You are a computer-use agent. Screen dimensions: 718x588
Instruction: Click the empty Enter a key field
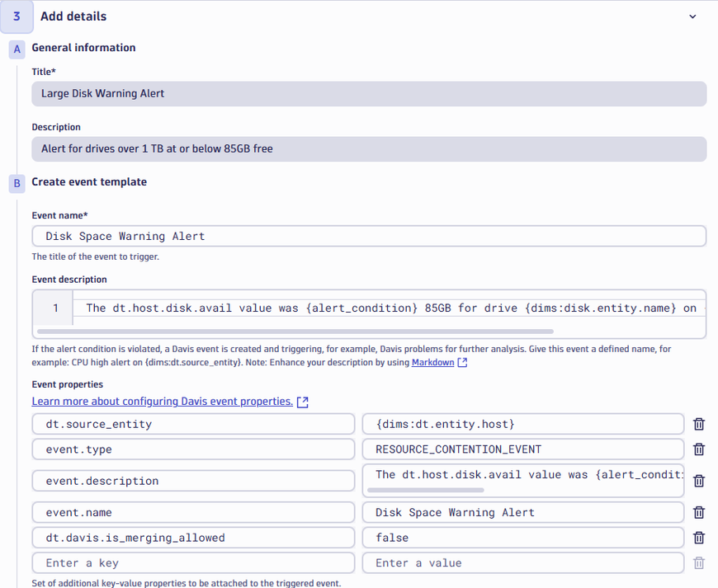[193, 563]
